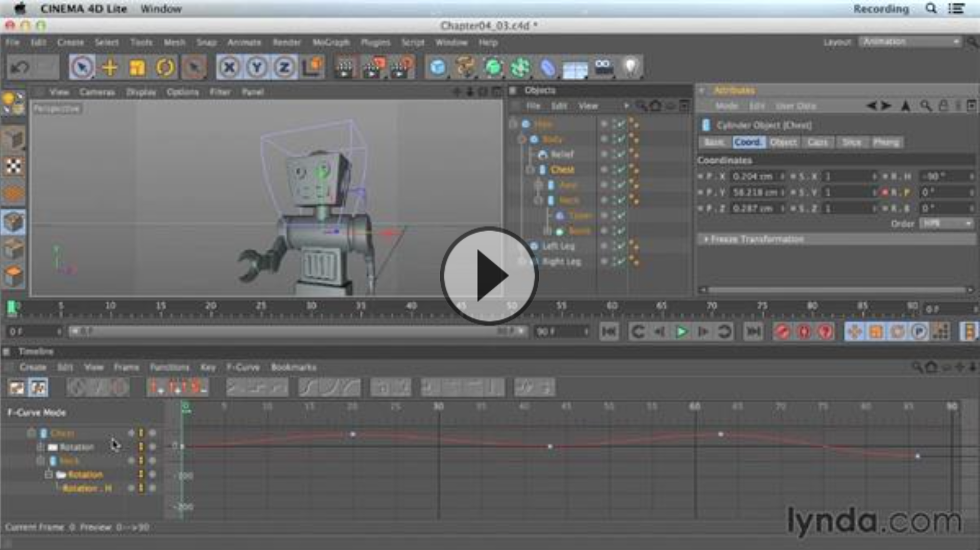Go to start of animation button
Screen dimensions: 980x550
(609, 331)
